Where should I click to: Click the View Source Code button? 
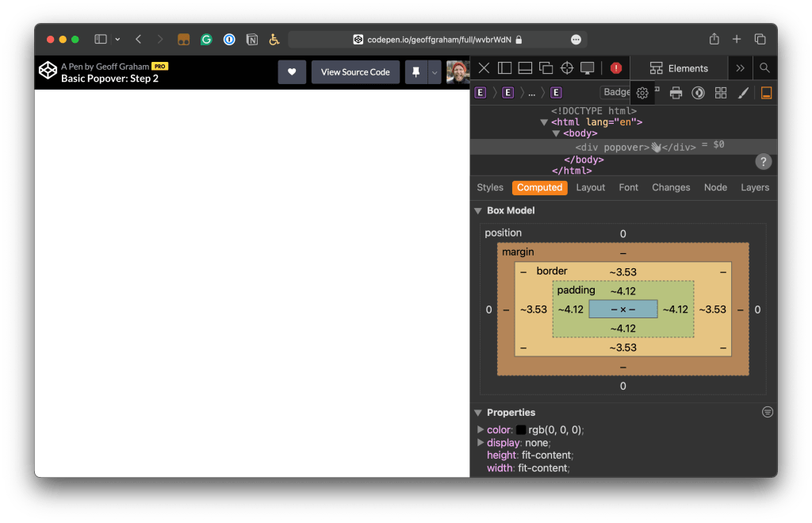[355, 71]
